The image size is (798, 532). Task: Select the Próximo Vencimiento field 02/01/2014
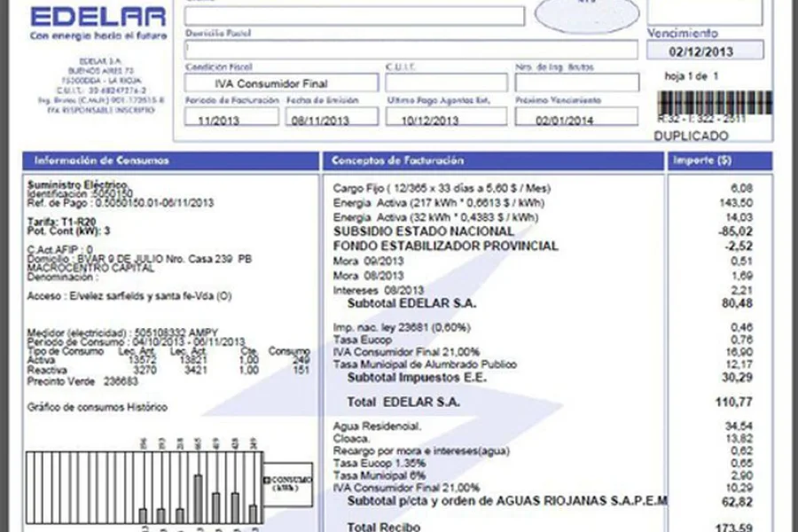[x=576, y=118]
